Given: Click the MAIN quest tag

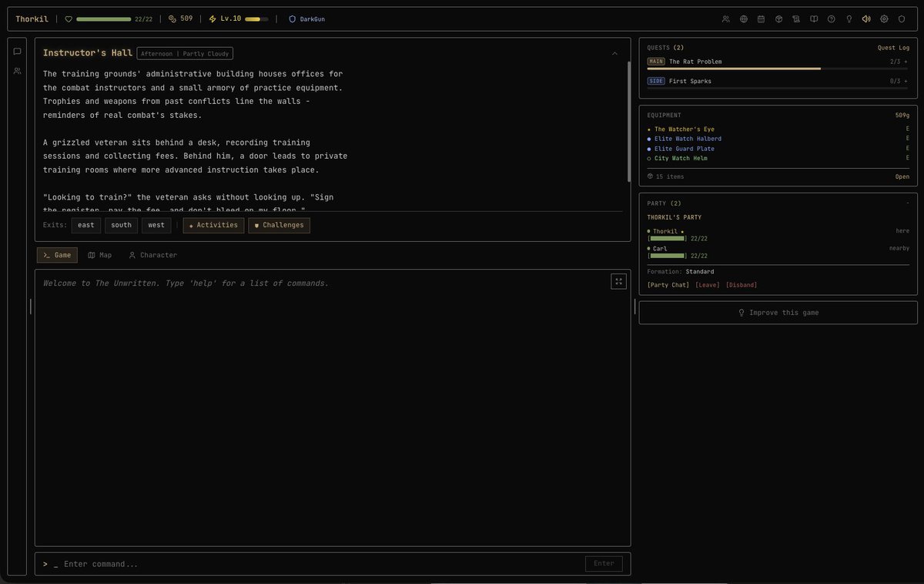Looking at the screenshot, I should [656, 62].
